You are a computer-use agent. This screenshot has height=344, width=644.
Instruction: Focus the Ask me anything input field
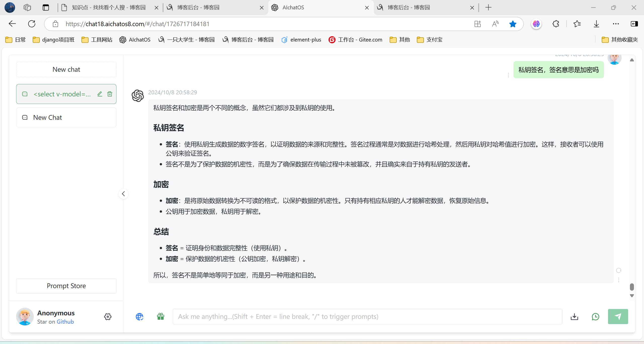click(367, 317)
